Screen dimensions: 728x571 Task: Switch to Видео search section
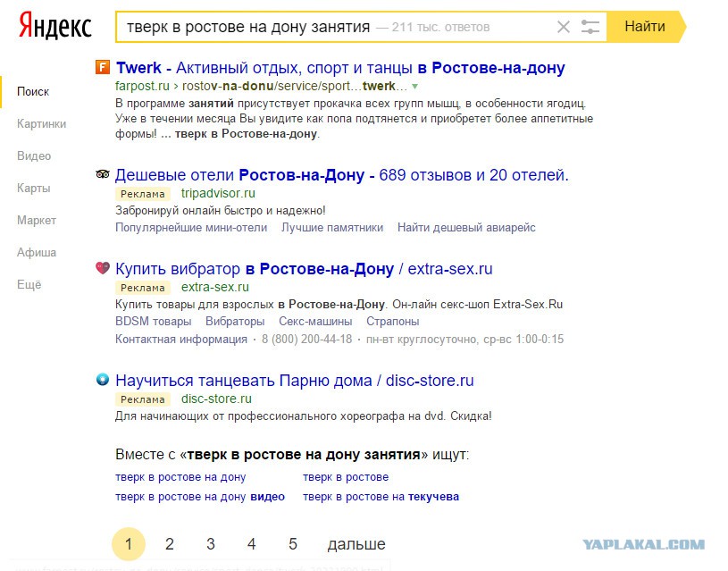(x=34, y=155)
